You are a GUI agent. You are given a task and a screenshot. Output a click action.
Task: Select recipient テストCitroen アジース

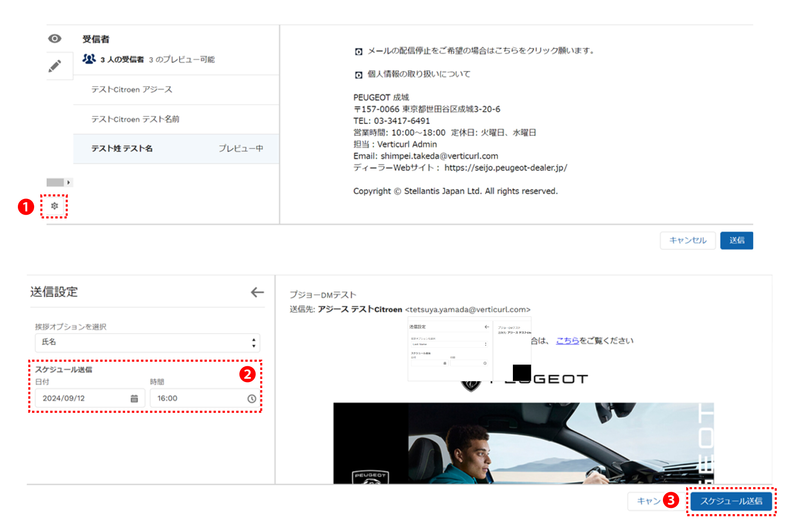click(132, 90)
